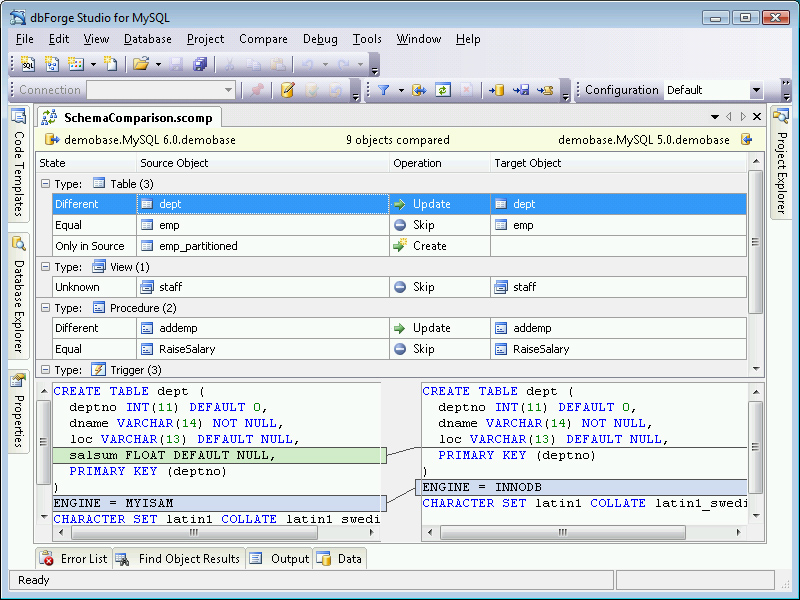The width and height of the screenshot is (800, 600).
Task: Click the Create operation for emp_partitioned
Action: tap(439, 246)
